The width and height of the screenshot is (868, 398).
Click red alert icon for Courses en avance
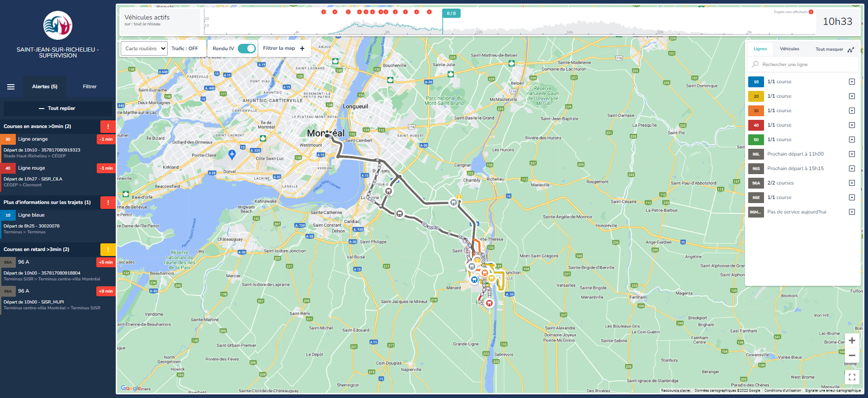pos(108,127)
